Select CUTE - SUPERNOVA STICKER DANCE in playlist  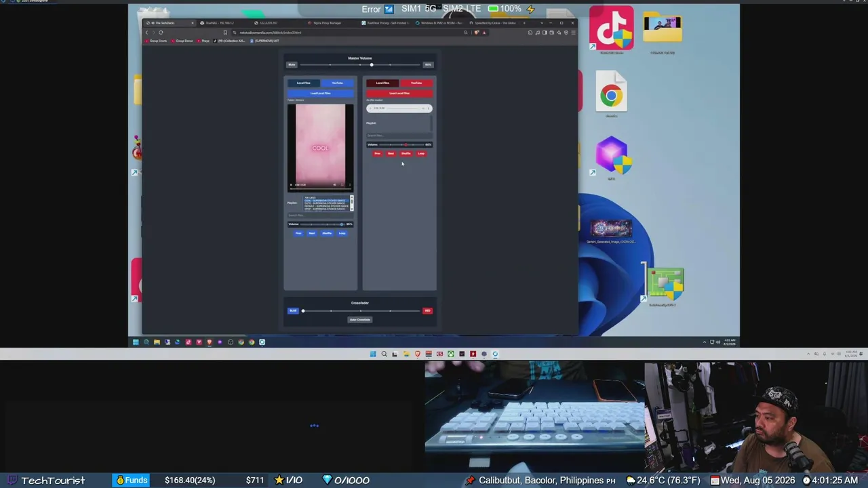click(325, 203)
